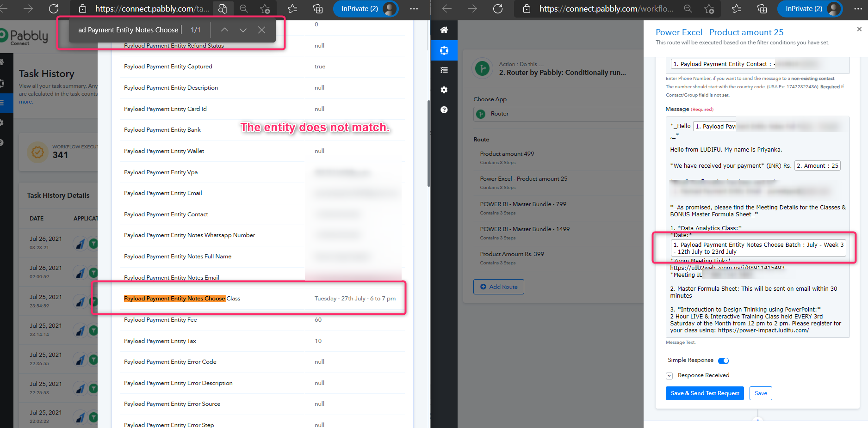
Task: Close the find-on-page bar
Action: [261, 30]
